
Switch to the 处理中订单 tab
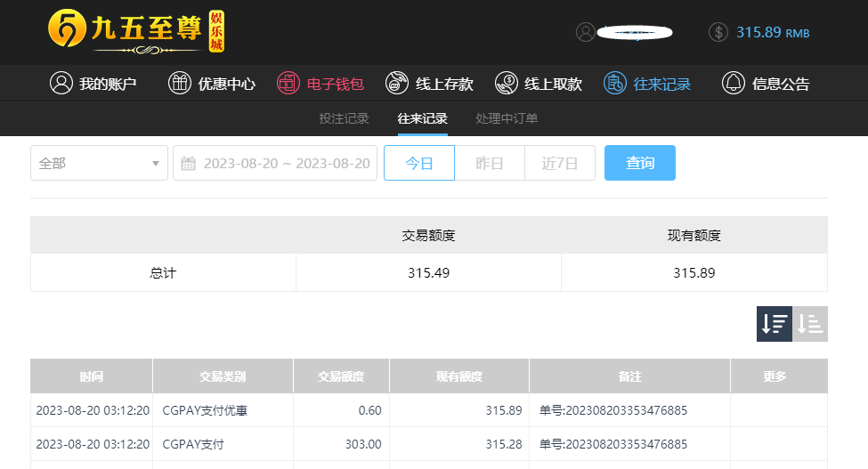click(507, 118)
